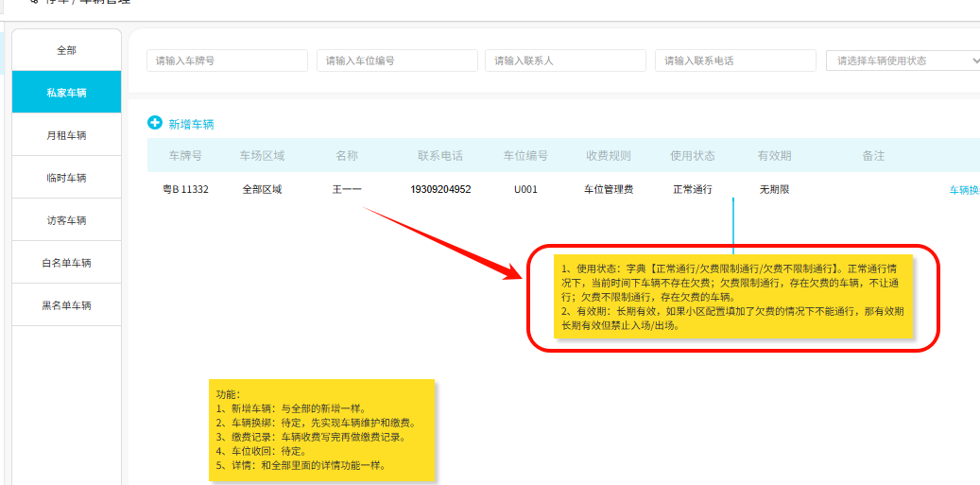Open the 新增车辆 add vehicle link
Screen dimensions: 980x485
click(191, 124)
